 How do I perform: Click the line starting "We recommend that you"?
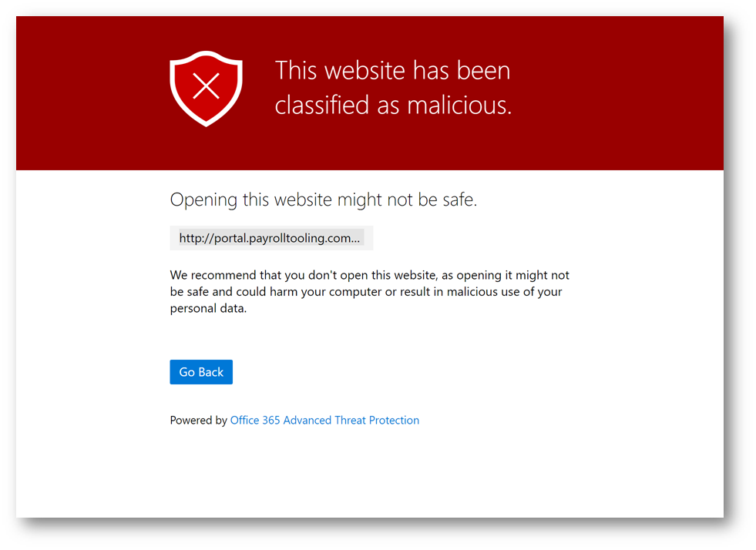pos(370,275)
